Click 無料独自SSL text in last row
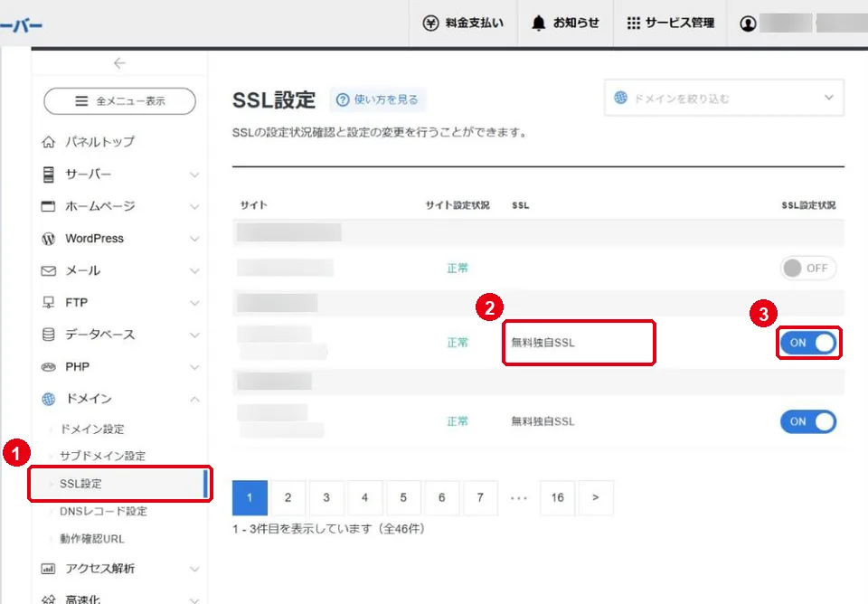Image resolution: width=868 pixels, height=604 pixels. click(542, 421)
